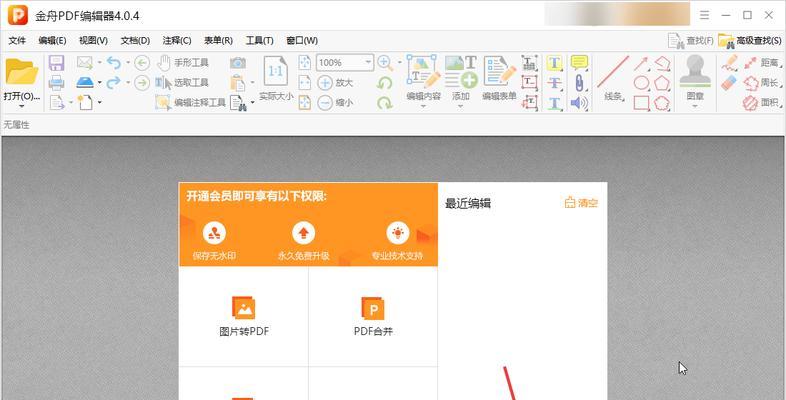Select the Hand tool (手形工具)

[182, 63]
